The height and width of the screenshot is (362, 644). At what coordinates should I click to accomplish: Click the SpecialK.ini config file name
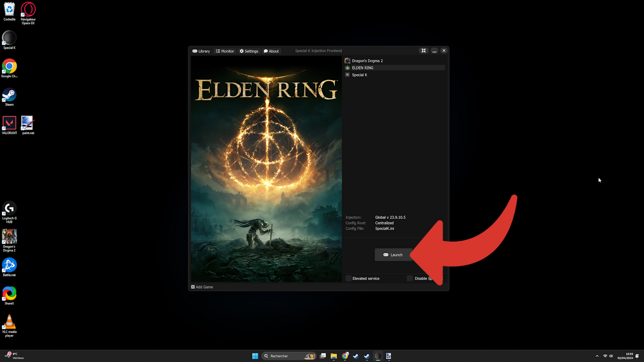(x=385, y=228)
